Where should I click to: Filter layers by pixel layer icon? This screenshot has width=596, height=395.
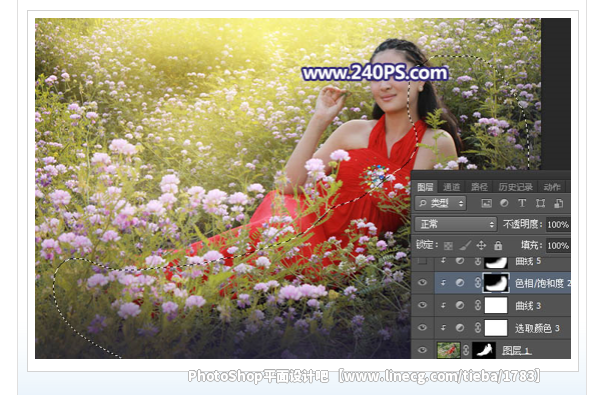(x=487, y=203)
